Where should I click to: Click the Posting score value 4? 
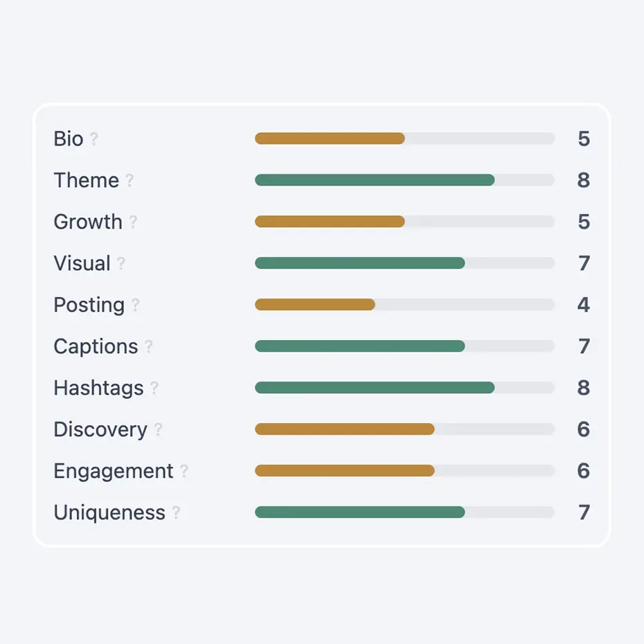[584, 305]
